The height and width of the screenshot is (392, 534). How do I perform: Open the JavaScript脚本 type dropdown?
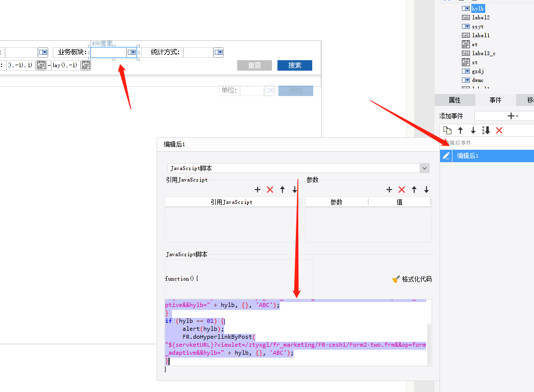coord(424,168)
